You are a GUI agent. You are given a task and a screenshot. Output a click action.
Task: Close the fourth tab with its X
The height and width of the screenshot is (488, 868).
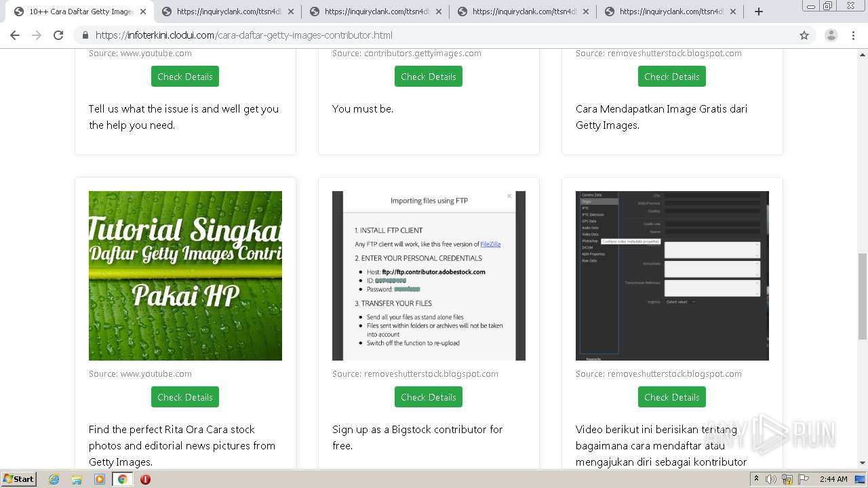[x=586, y=12]
